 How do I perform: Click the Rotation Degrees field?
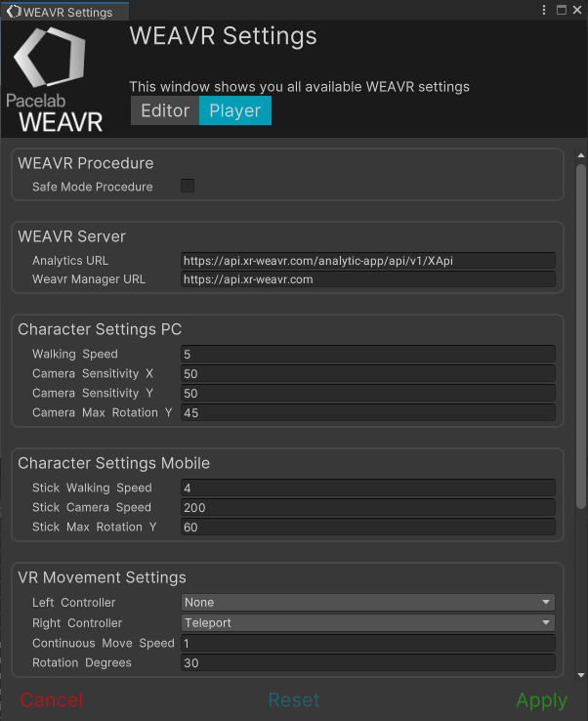368,662
